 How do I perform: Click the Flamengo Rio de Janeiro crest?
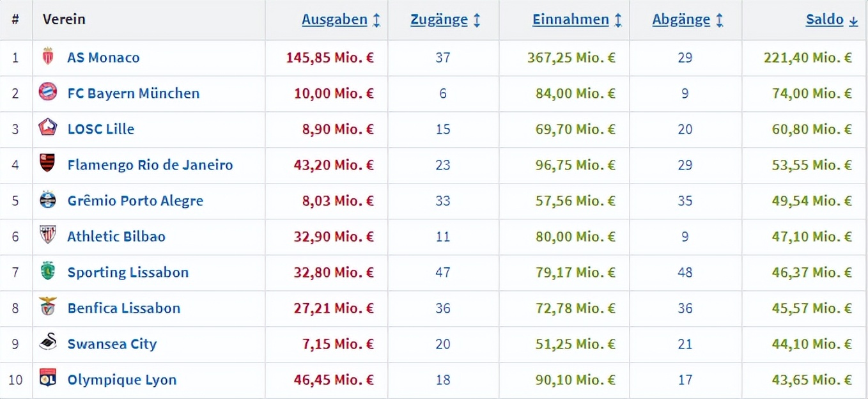48,164
